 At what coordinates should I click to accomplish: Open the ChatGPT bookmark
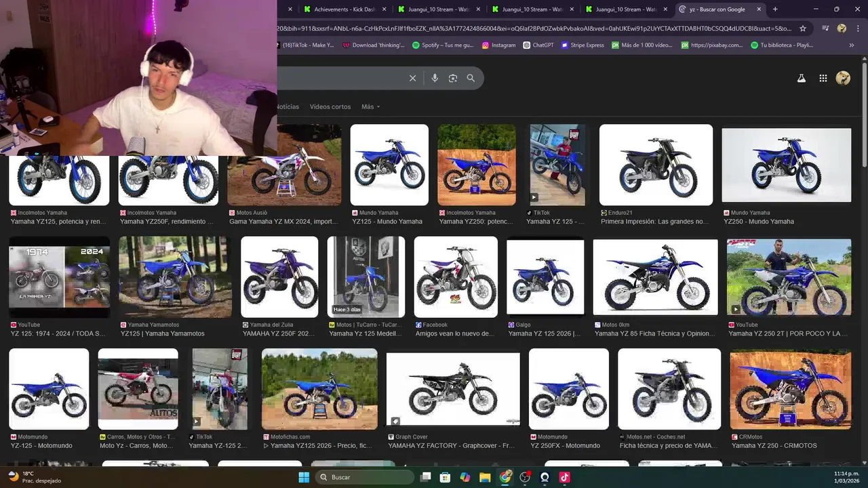pos(538,45)
